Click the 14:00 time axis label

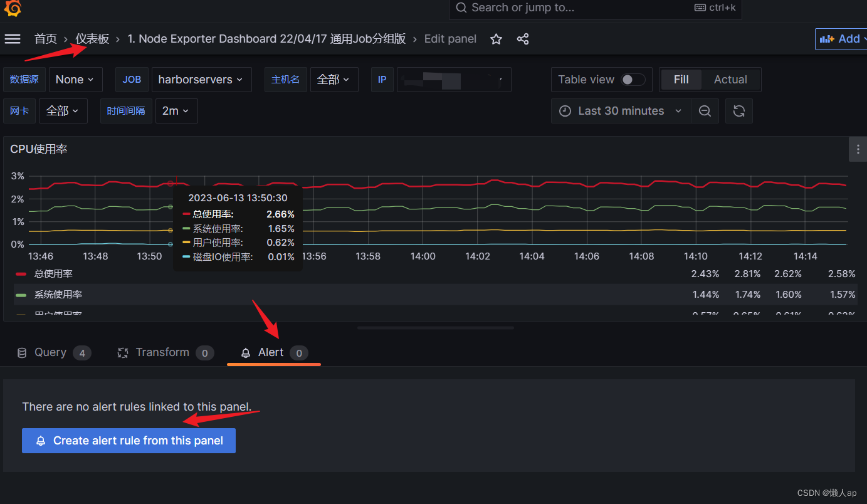pyautogui.click(x=423, y=256)
